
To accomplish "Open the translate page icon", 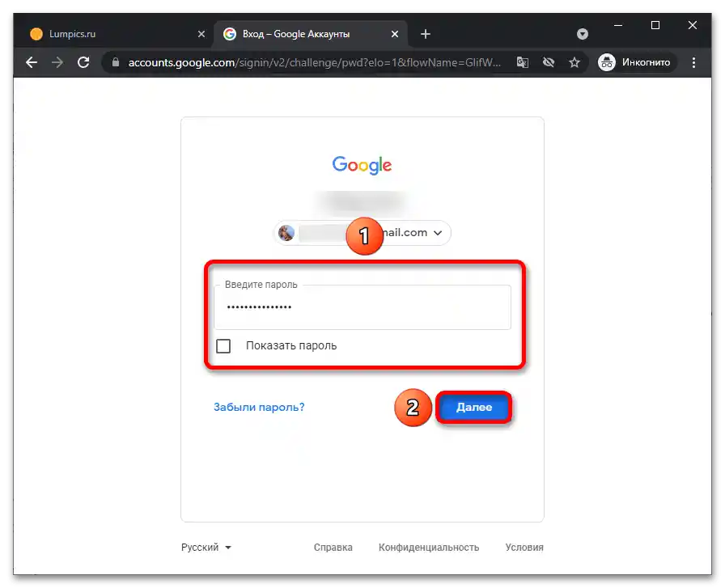I will tap(523, 62).
